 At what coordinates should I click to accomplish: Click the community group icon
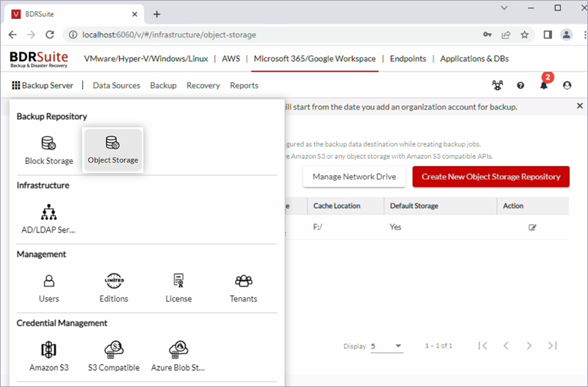pyautogui.click(x=498, y=85)
